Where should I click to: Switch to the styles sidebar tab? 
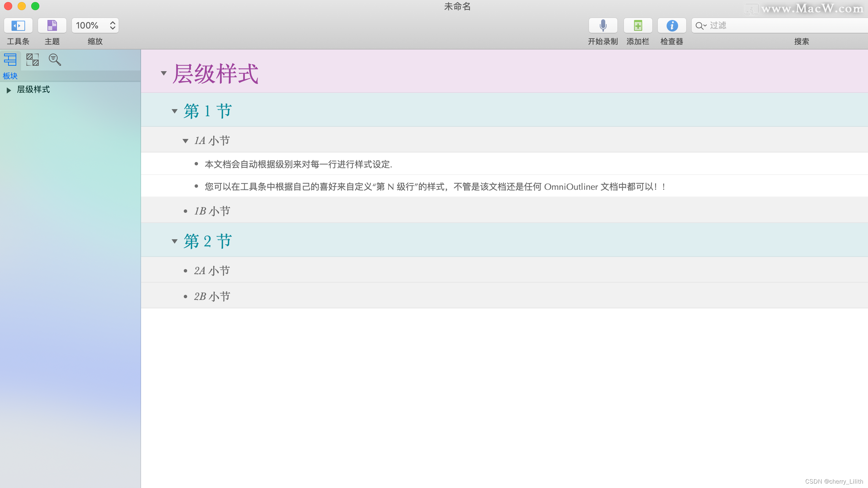tap(33, 60)
